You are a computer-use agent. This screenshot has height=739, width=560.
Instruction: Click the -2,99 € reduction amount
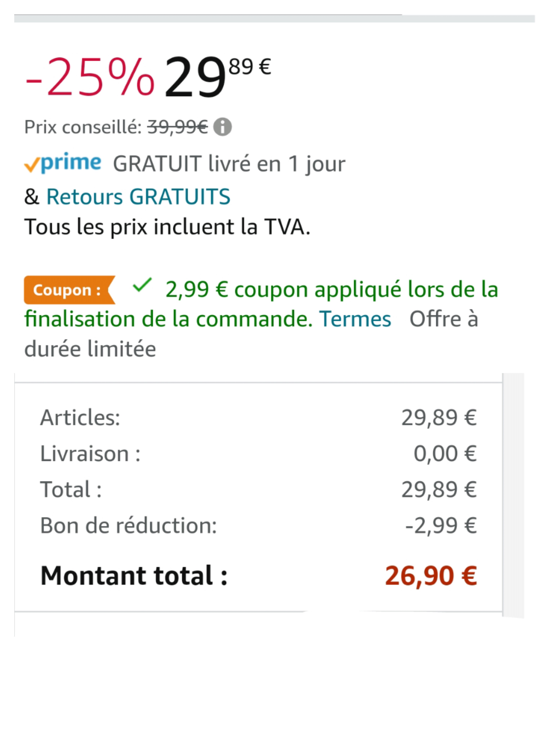(441, 526)
